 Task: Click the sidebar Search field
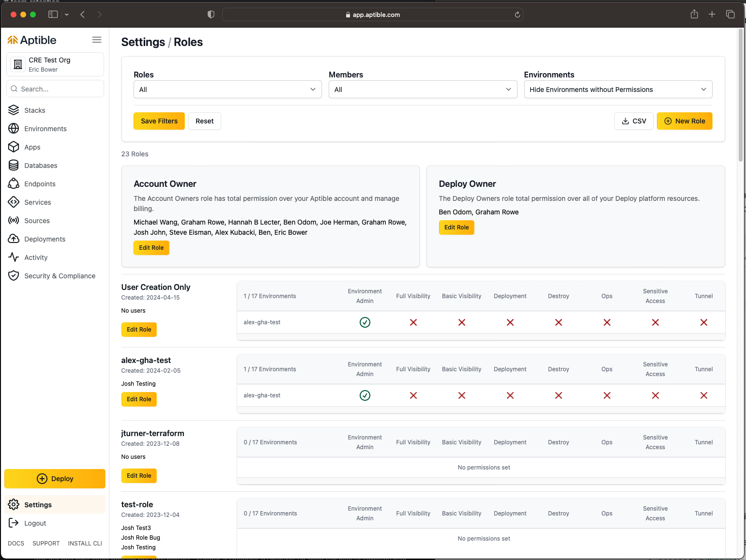tap(55, 89)
